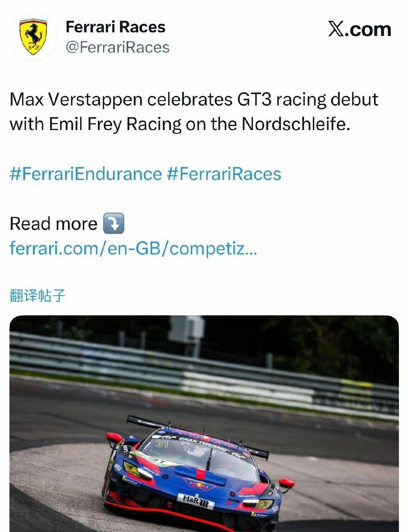This screenshot has height=532, width=408.
Task: Click the word "Nordschleife" in the post
Action: click(295, 124)
